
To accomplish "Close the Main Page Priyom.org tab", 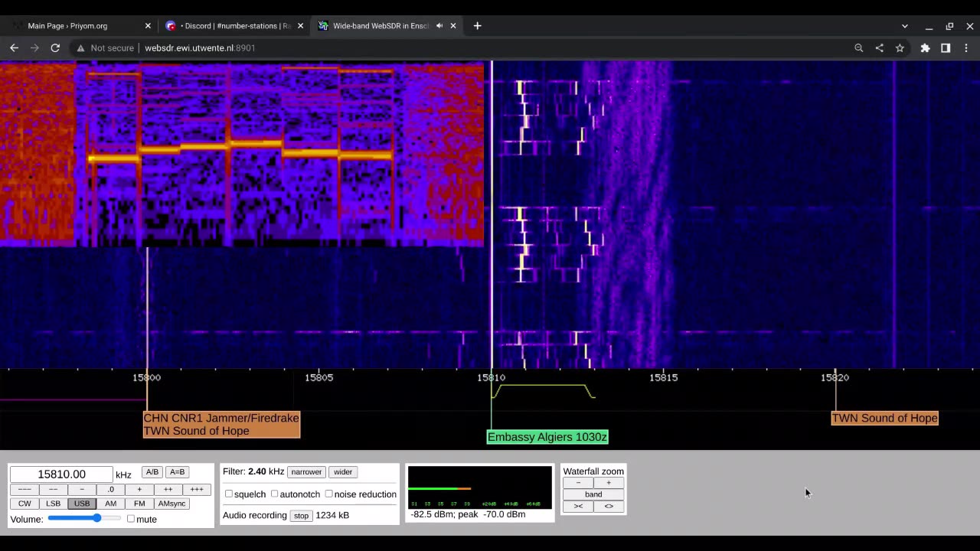I will 148,25.
